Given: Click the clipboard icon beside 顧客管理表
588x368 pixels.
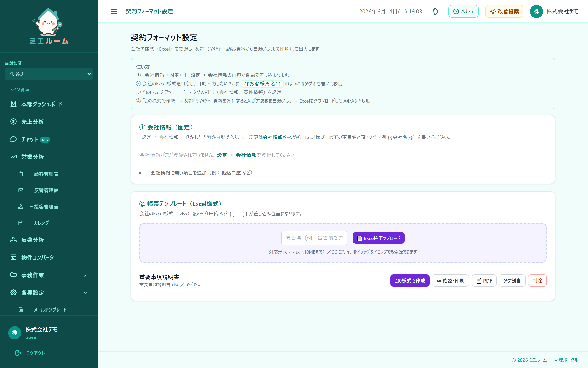Looking at the screenshot, I should [21, 174].
